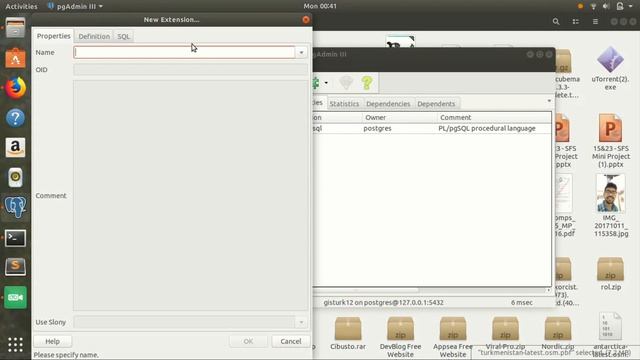Show Applications grid in the dock
Screen dimensions: 640x360
click(15, 344)
